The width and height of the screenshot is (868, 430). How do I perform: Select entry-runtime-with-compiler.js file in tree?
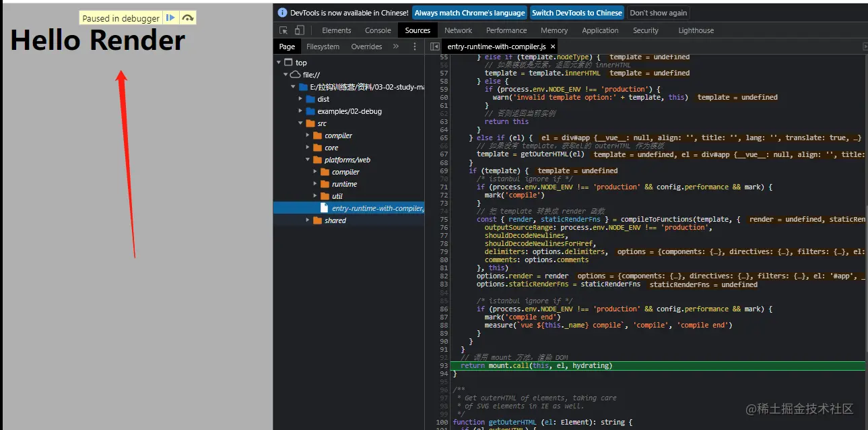(x=377, y=208)
